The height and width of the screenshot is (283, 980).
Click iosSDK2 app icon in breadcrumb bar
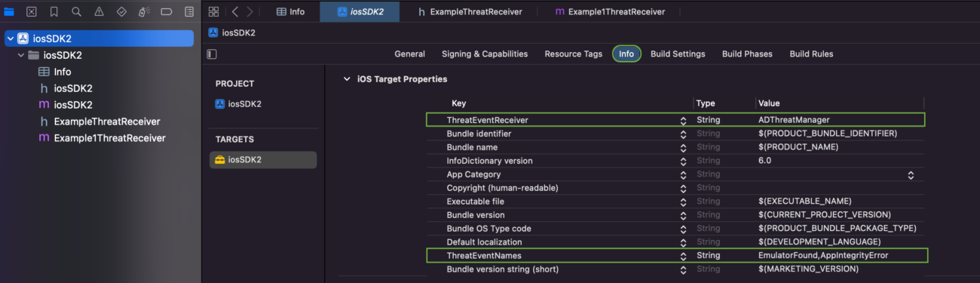[x=213, y=32]
